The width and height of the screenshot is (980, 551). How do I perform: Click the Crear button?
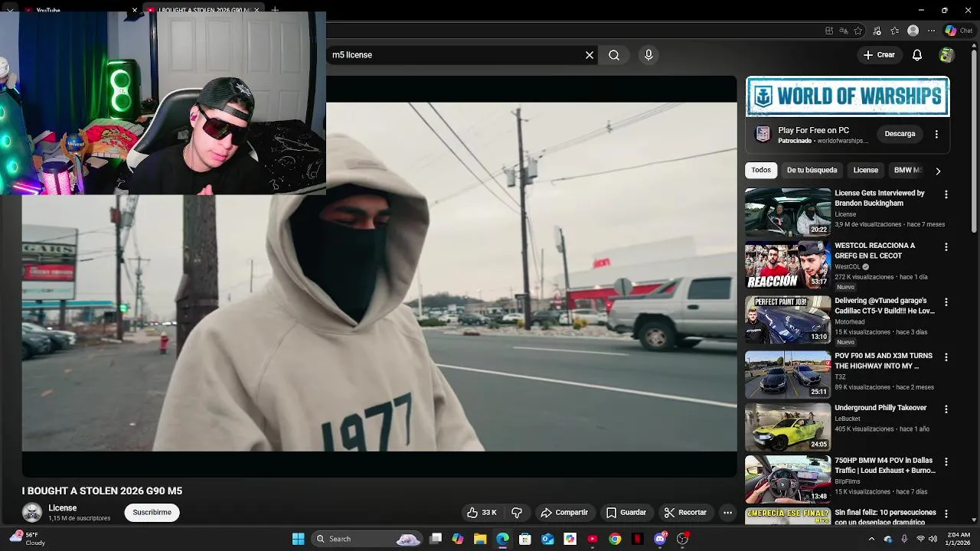(x=879, y=55)
